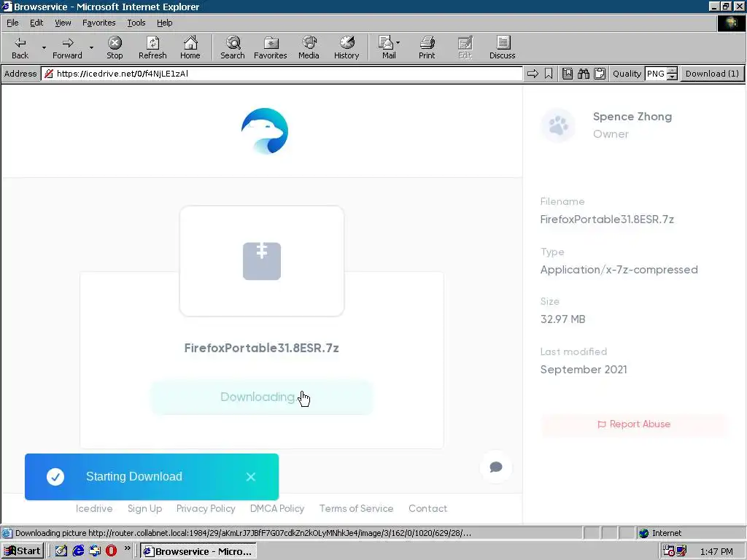Open the View menu
Viewport: 747px width, 560px height.
point(63,23)
